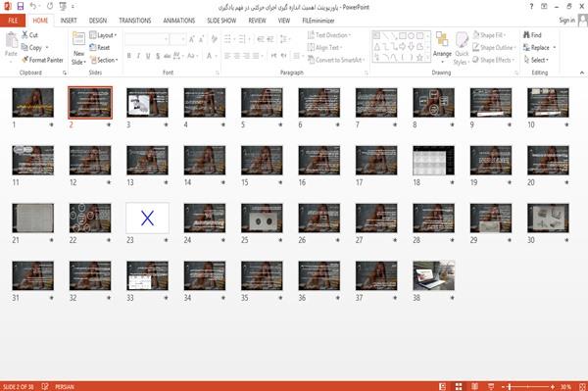Image resolution: width=588 pixels, height=391 pixels.
Task: Click the text shadow S icon
Action: [158, 56]
